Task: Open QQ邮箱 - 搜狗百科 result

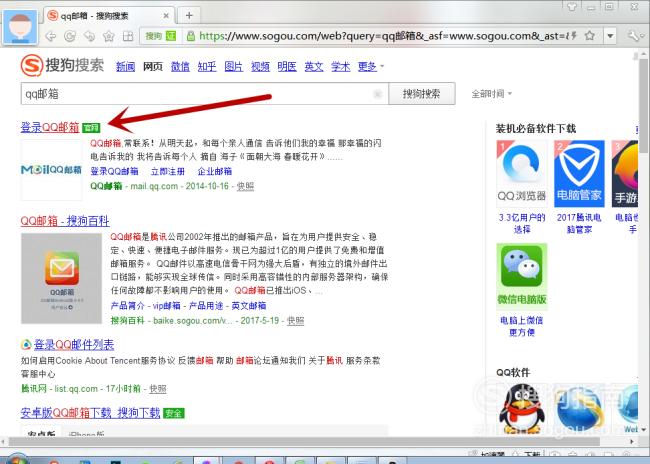Action: (65, 221)
